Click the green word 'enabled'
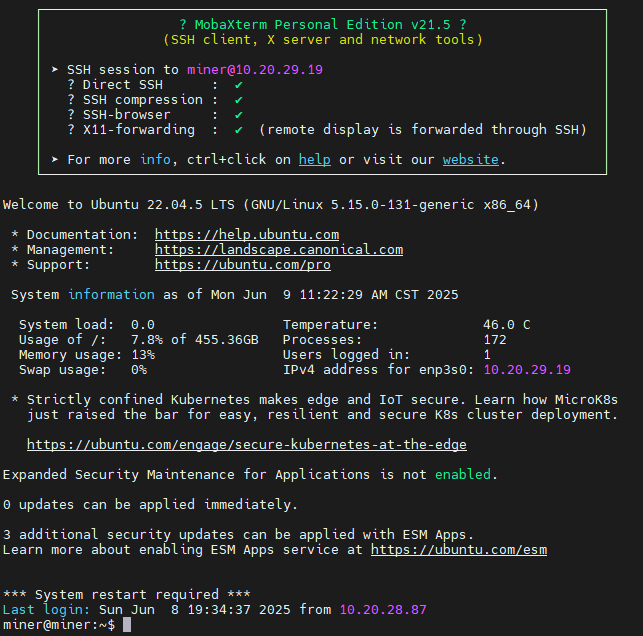 point(463,474)
